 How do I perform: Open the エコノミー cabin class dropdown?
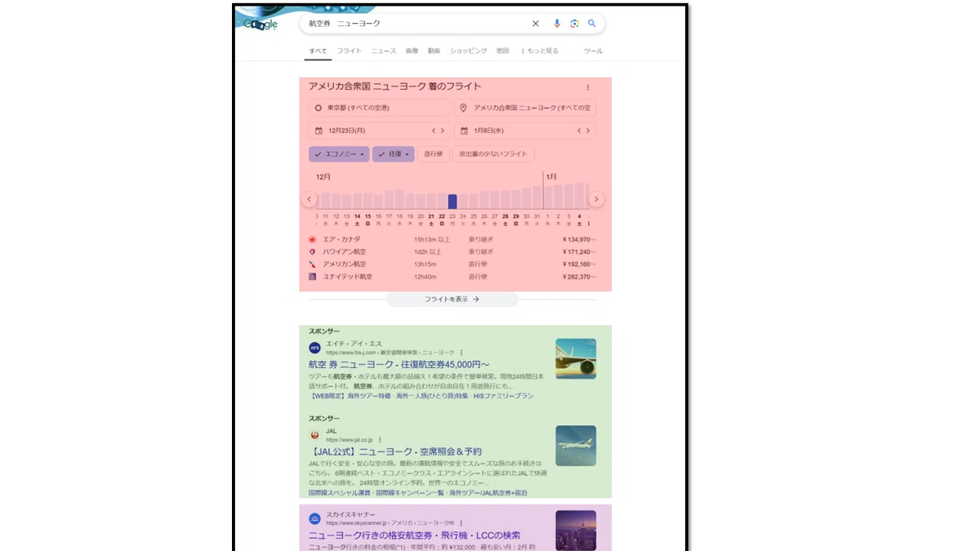point(339,153)
